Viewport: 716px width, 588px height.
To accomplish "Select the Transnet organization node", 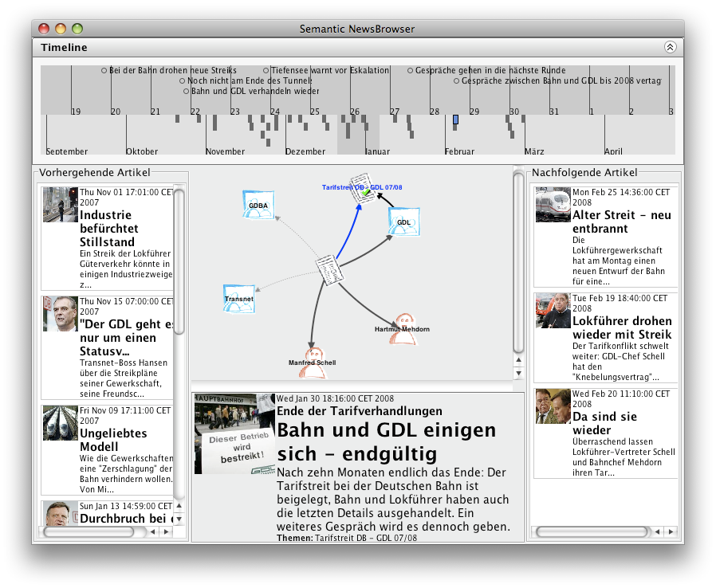I will pyautogui.click(x=239, y=299).
